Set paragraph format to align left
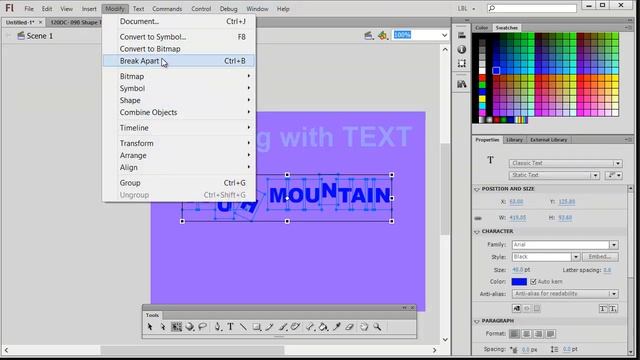The height and width of the screenshot is (360, 640). (514, 334)
